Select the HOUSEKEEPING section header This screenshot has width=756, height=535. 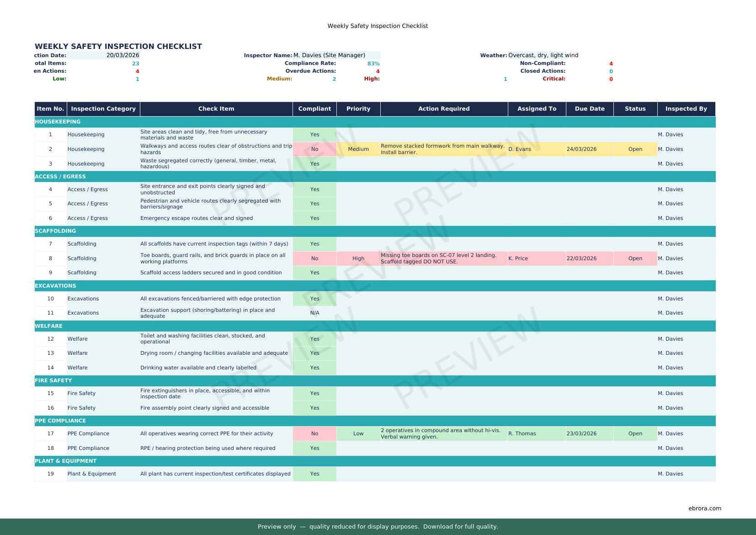[58, 122]
